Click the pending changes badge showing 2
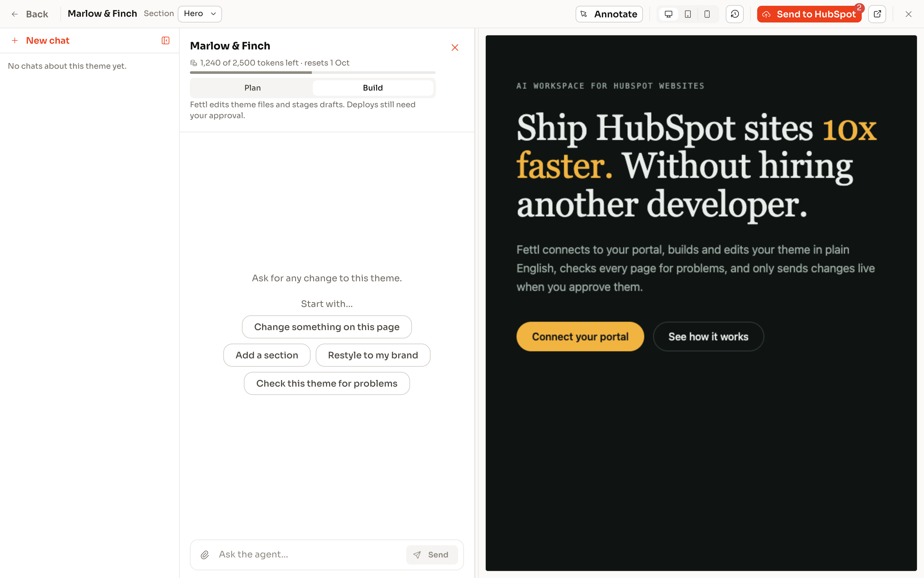This screenshot has height=578, width=924. (859, 8)
